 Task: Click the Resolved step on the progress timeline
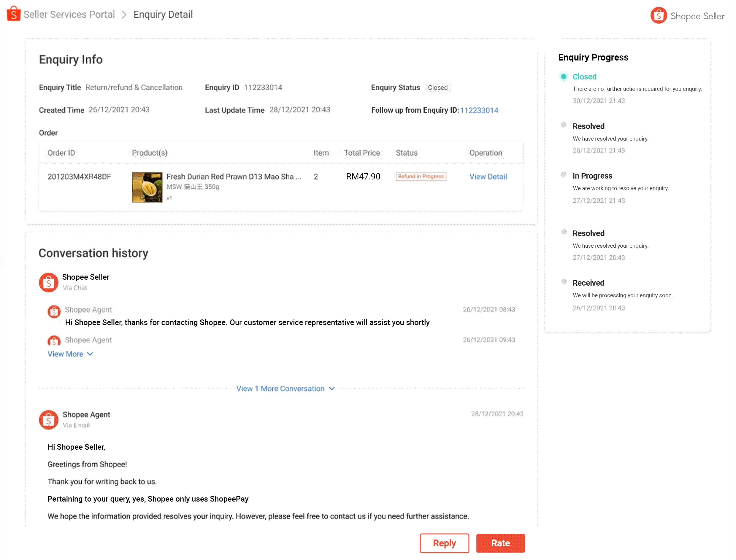point(588,126)
